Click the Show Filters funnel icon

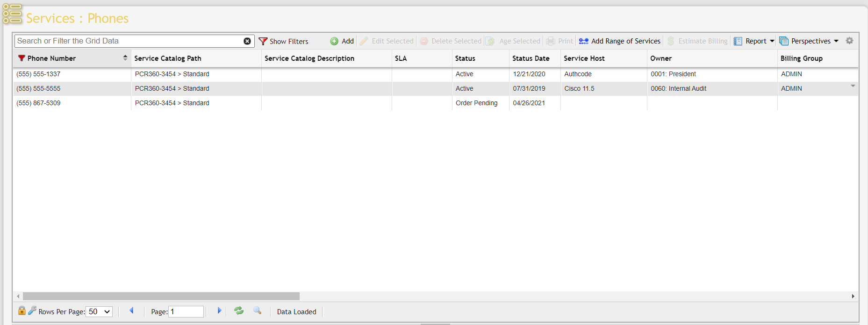[x=263, y=41]
